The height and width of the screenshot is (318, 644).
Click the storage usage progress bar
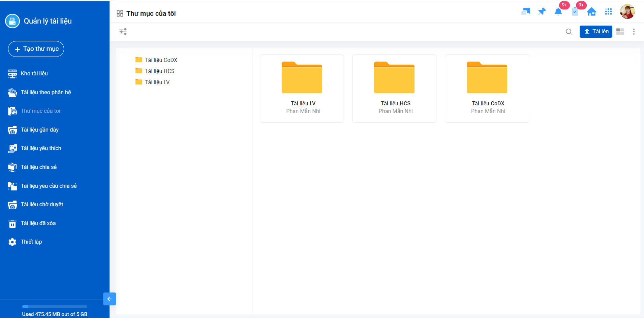(55, 307)
